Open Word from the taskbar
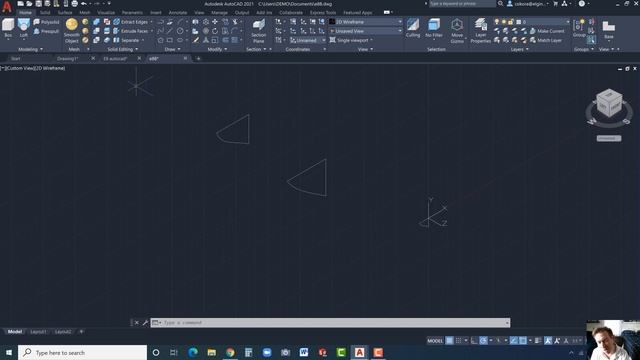 click(304, 352)
